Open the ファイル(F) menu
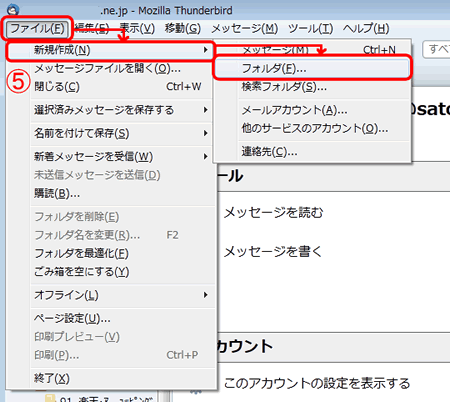The height and width of the screenshot is (402, 450). (37, 29)
